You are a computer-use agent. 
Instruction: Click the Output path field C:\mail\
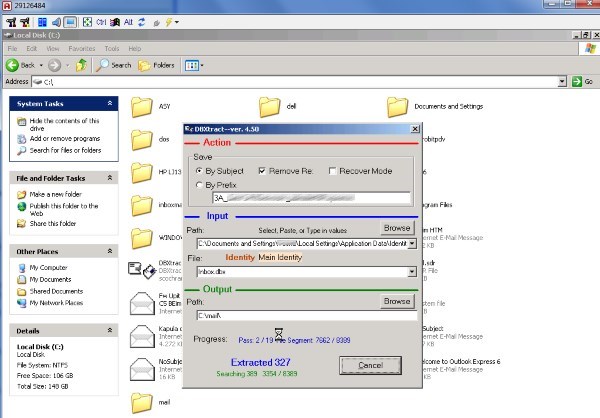click(307, 315)
